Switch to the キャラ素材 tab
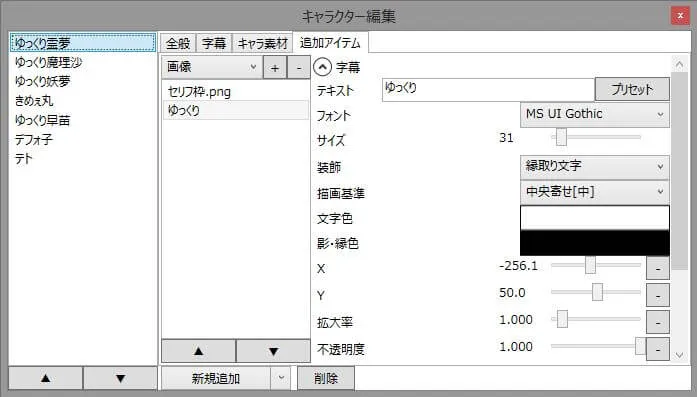This screenshot has height=397, width=697. (x=262, y=43)
